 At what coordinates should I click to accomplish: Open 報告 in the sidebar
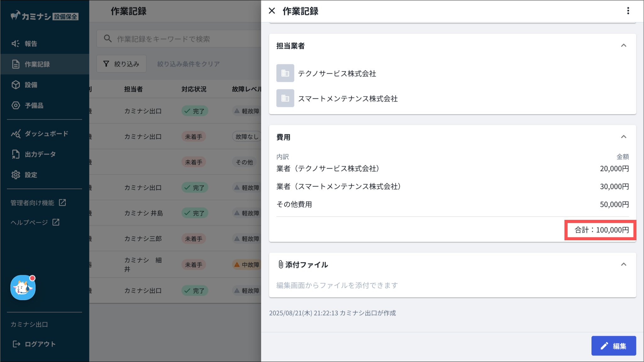pos(31,44)
